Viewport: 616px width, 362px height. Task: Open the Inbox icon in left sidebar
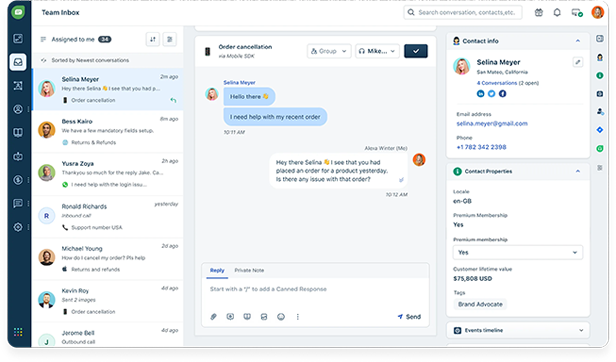(18, 62)
